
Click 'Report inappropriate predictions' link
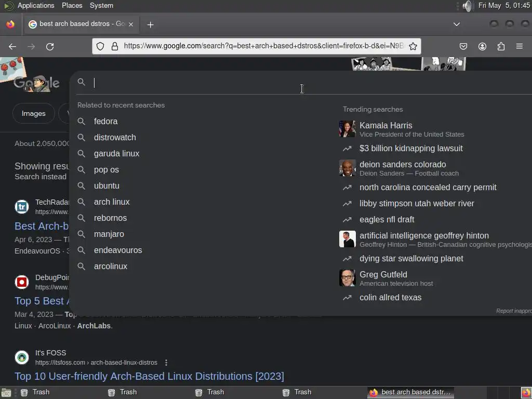[514, 311]
